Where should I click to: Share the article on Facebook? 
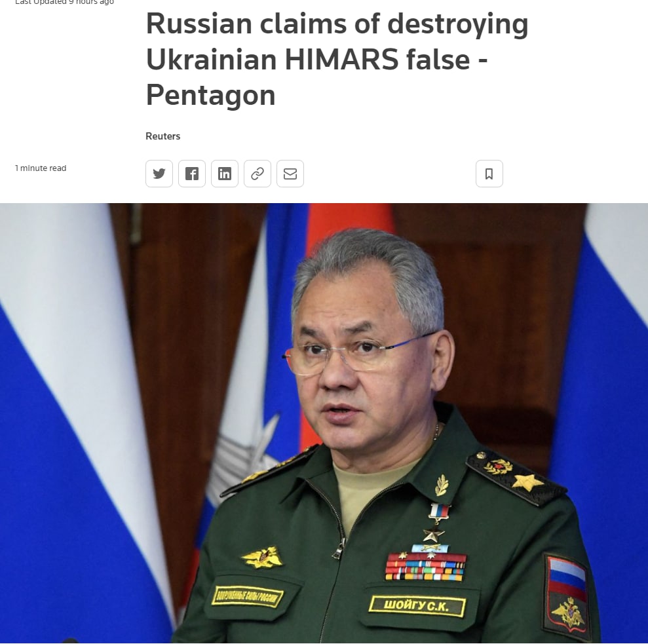pos(192,174)
